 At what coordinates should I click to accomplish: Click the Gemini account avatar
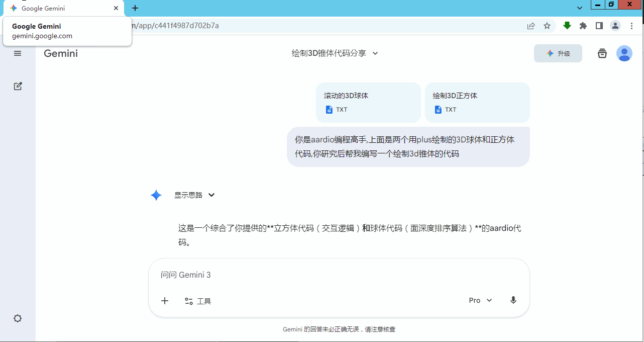624,53
